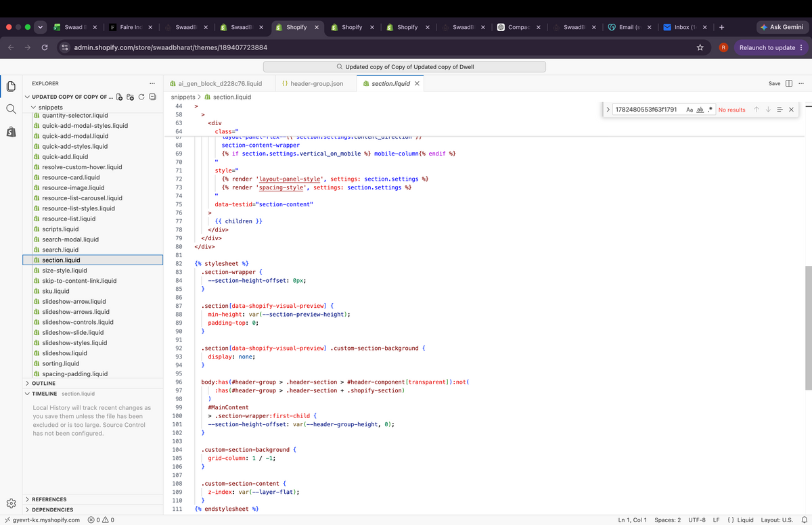Open the Chrome profile avatar R
This screenshot has height=525, width=812.
pyautogui.click(x=723, y=47)
